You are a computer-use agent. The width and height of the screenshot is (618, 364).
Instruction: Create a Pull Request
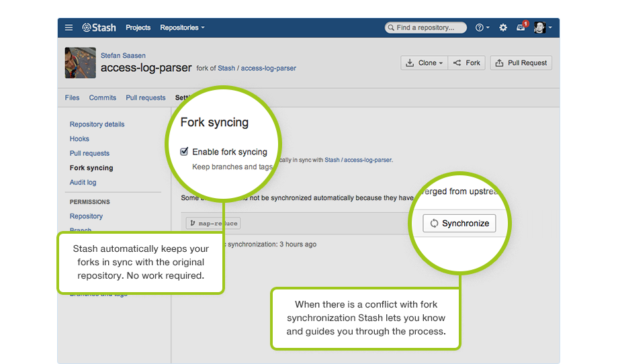pyautogui.click(x=521, y=62)
